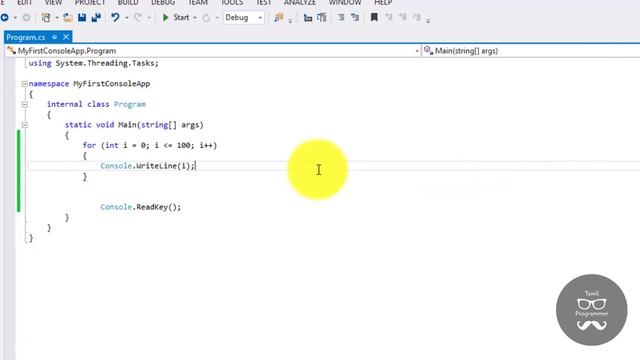Open the Undo history dropdown arrow

pos(127,18)
